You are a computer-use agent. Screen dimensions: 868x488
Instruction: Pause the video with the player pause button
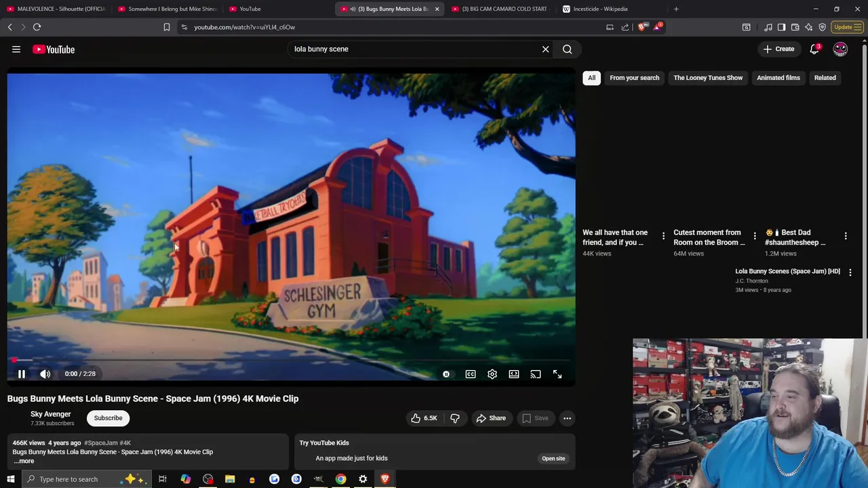tap(21, 374)
